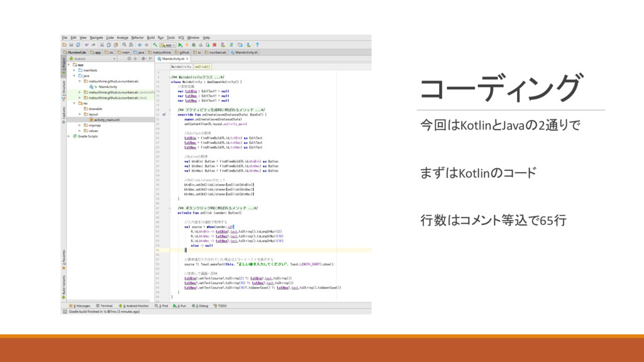This screenshot has height=362, width=644.
Task: Click the blue Help question mark icon
Action: point(257,45)
